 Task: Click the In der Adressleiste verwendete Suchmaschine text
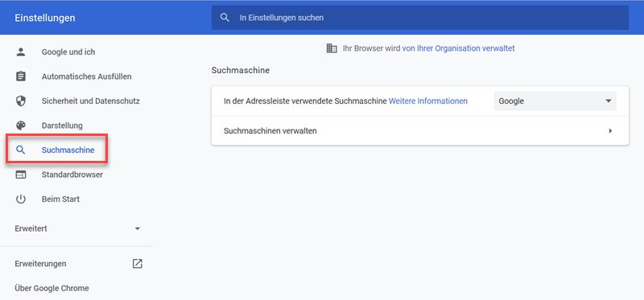(x=305, y=101)
